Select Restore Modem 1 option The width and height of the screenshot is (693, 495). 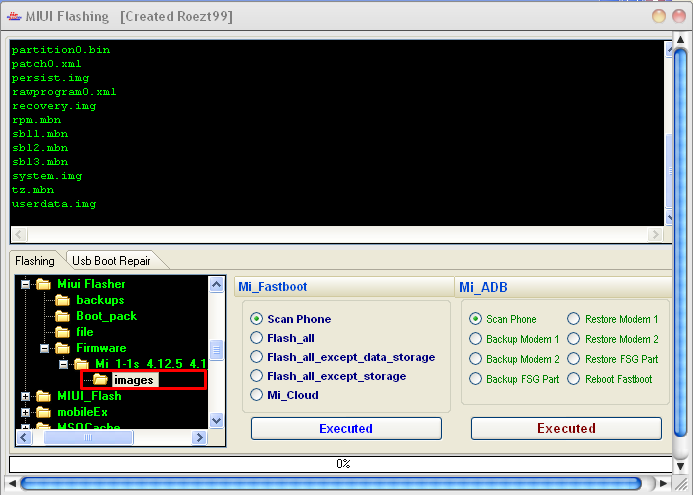coord(574,319)
